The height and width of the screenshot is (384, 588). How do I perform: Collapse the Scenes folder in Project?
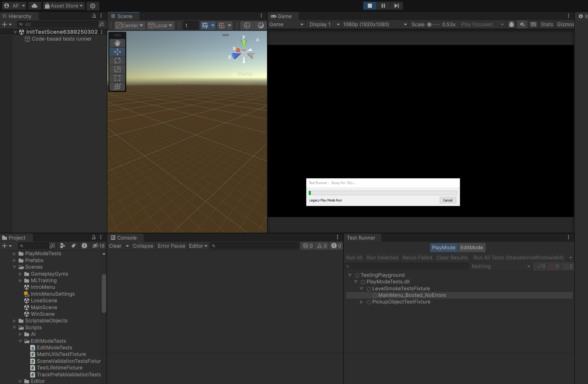pos(14,267)
